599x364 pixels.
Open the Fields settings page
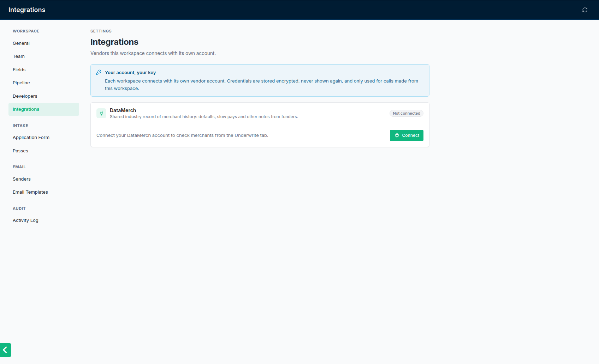coord(44,70)
